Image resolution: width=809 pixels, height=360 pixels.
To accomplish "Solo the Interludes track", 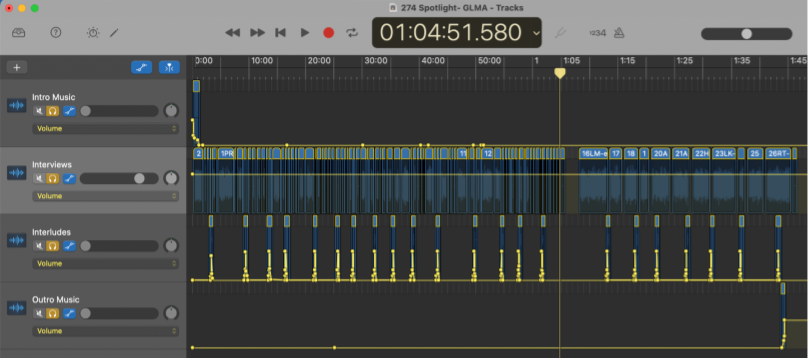I will tap(52, 246).
